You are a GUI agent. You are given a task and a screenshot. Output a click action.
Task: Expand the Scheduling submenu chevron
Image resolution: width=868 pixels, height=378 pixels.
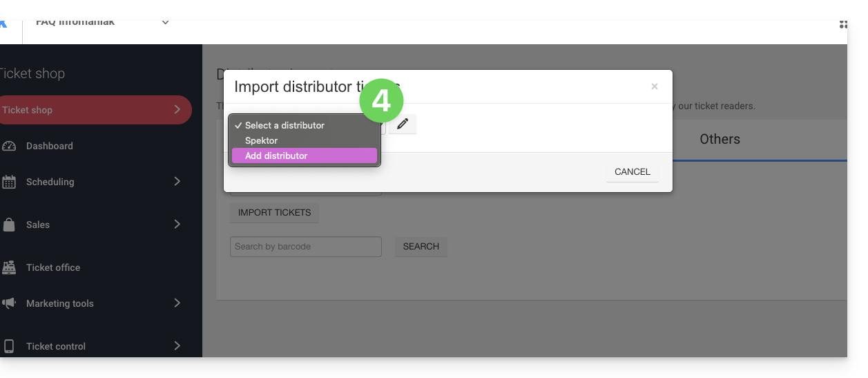(177, 182)
